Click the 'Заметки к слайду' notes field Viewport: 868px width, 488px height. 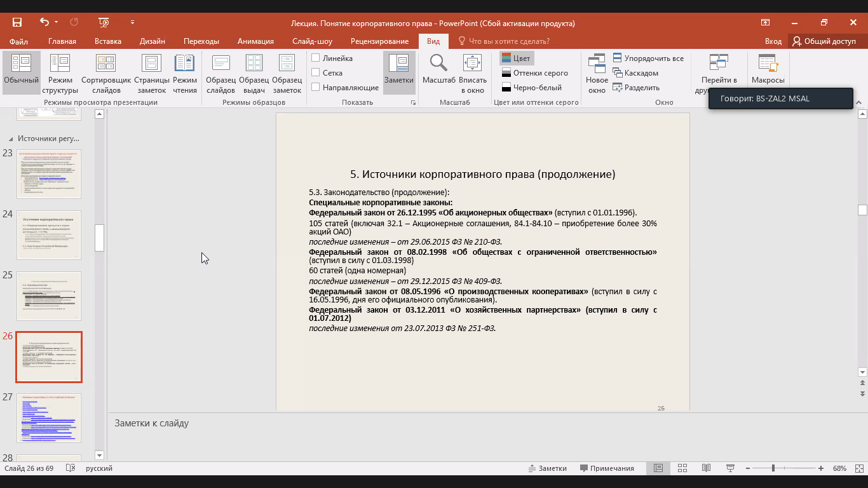483,435
